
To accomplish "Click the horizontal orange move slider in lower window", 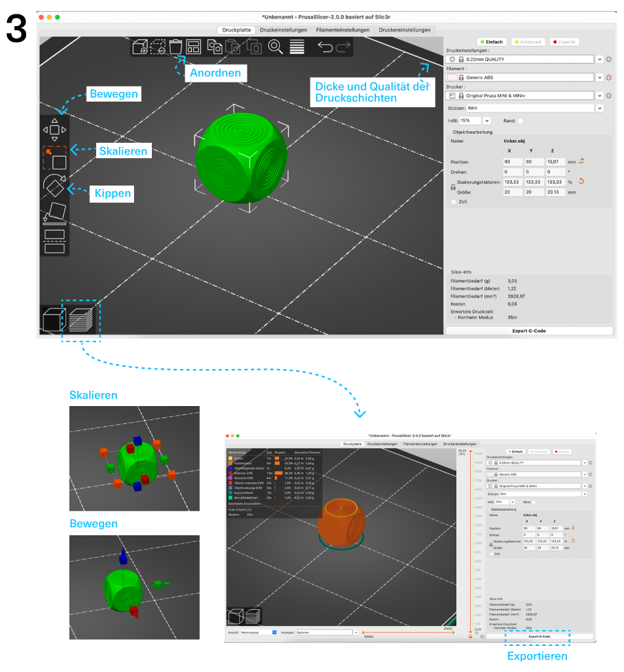I will coord(408,632).
